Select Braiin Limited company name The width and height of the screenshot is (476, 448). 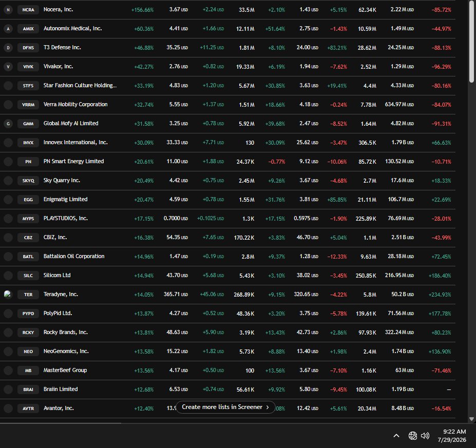[x=61, y=389]
